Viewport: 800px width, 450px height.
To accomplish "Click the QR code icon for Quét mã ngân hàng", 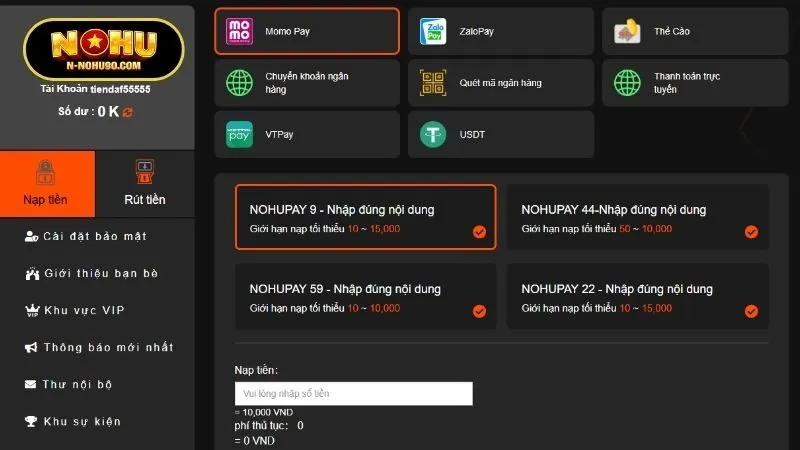I will click(433, 83).
